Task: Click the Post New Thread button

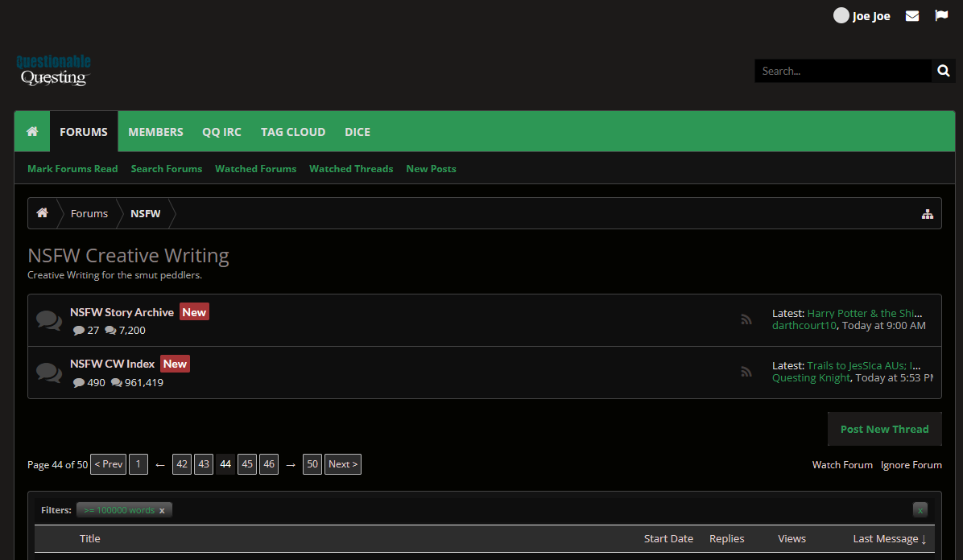Action: 884,429
